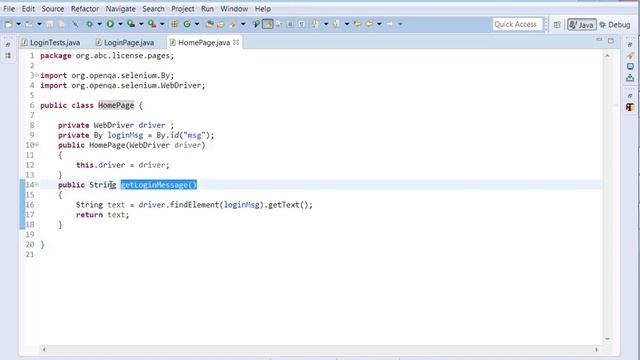Open the Back history dropdown arrow

(x=379, y=24)
